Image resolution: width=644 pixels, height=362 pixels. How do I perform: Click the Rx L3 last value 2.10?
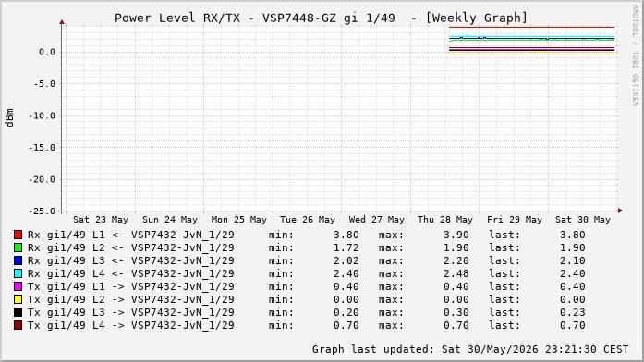pyautogui.click(x=573, y=261)
